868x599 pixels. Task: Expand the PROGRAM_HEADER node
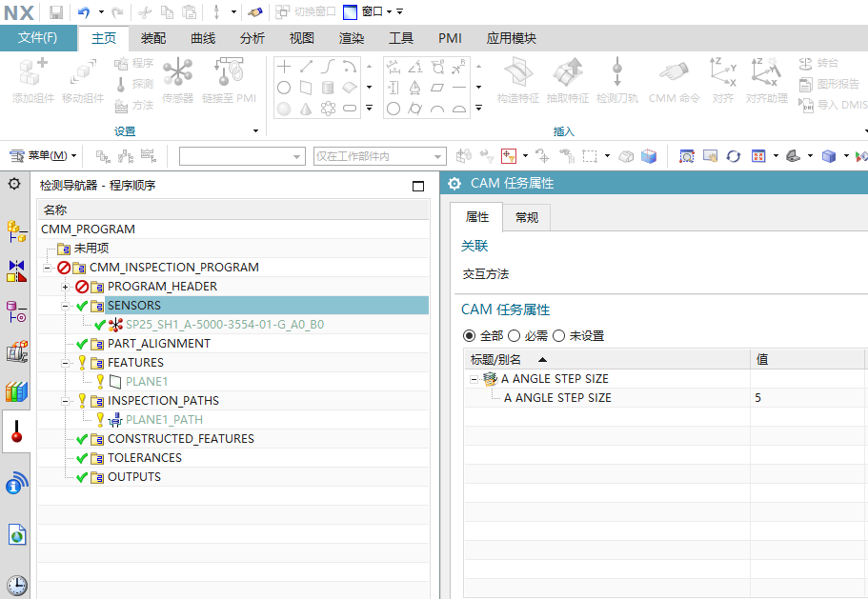tap(66, 287)
